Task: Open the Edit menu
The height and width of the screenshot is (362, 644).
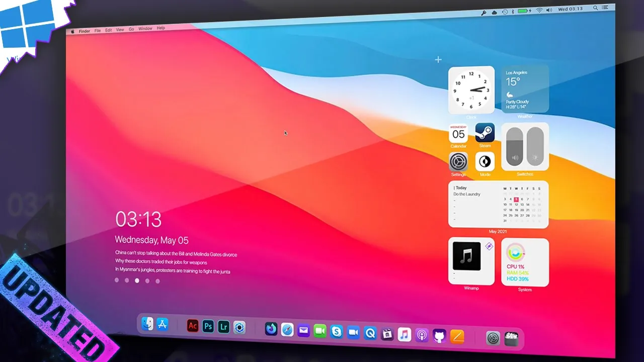Action: 109,30
